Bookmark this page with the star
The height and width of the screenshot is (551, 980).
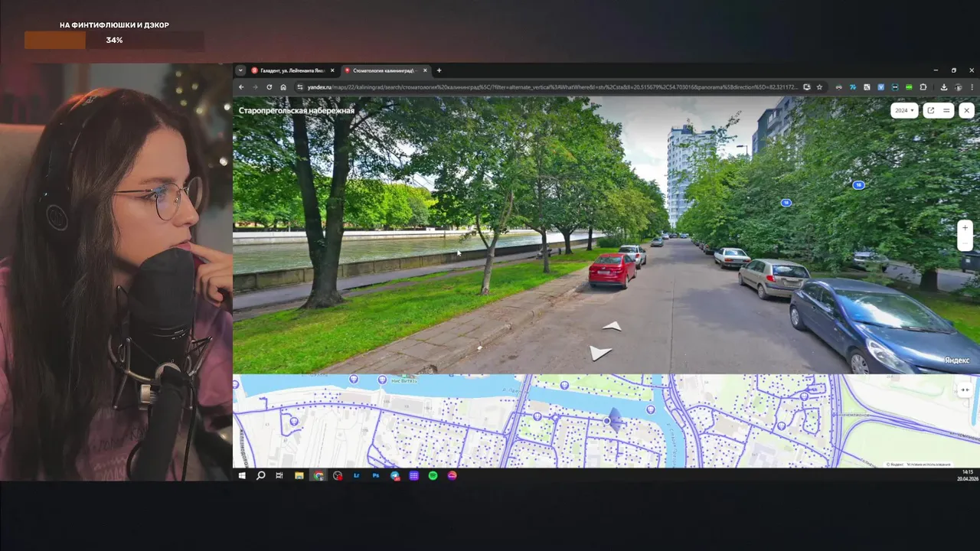tap(819, 87)
